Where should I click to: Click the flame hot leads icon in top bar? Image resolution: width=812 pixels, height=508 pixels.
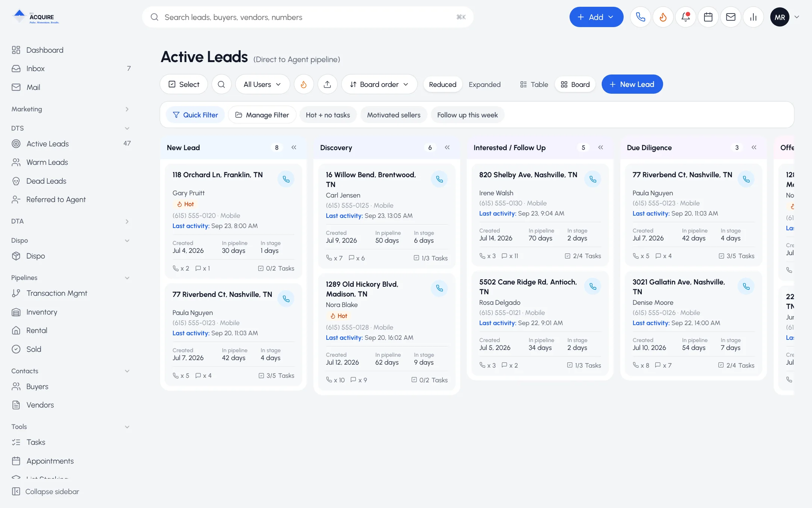coord(663,17)
